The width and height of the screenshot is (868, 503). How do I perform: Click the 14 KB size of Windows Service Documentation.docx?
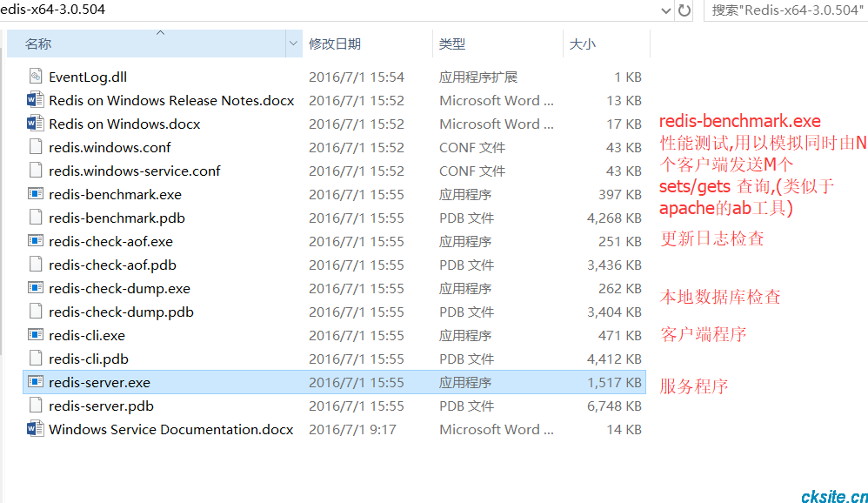(624, 429)
